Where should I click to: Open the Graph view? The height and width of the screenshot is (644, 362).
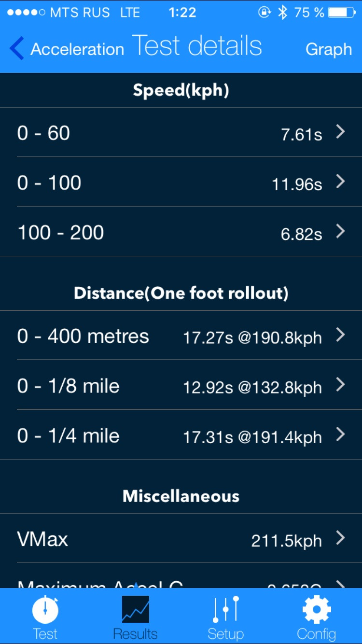[x=329, y=49]
